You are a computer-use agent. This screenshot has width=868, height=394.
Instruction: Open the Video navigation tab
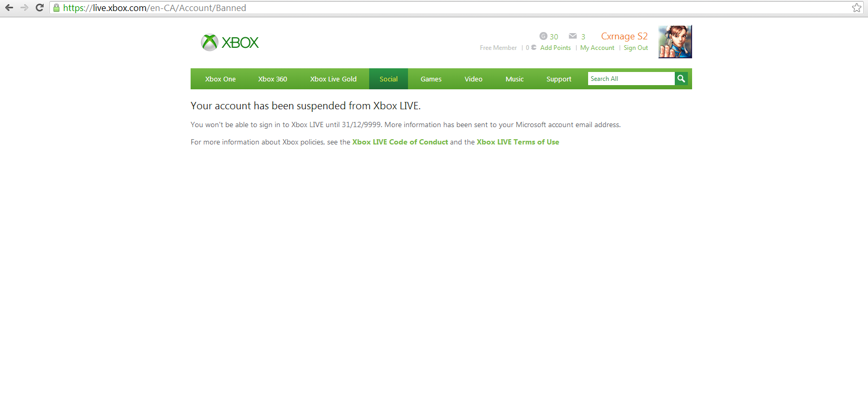(x=474, y=79)
